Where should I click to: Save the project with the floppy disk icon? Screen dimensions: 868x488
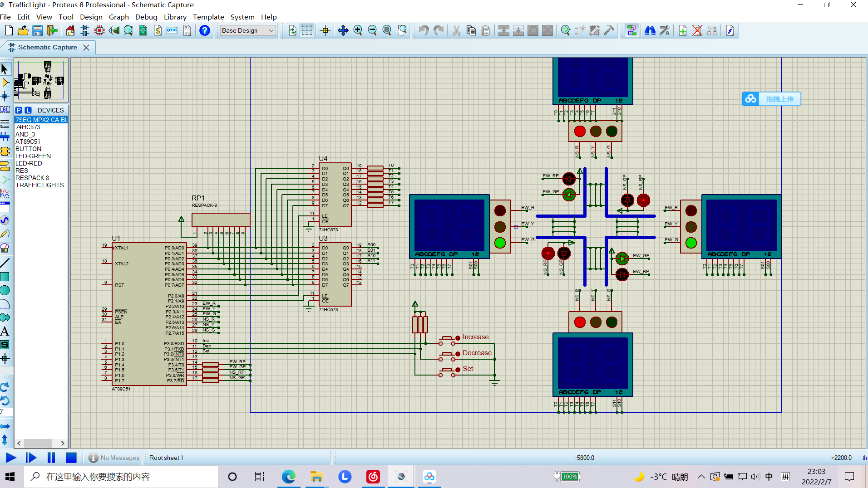tap(37, 30)
